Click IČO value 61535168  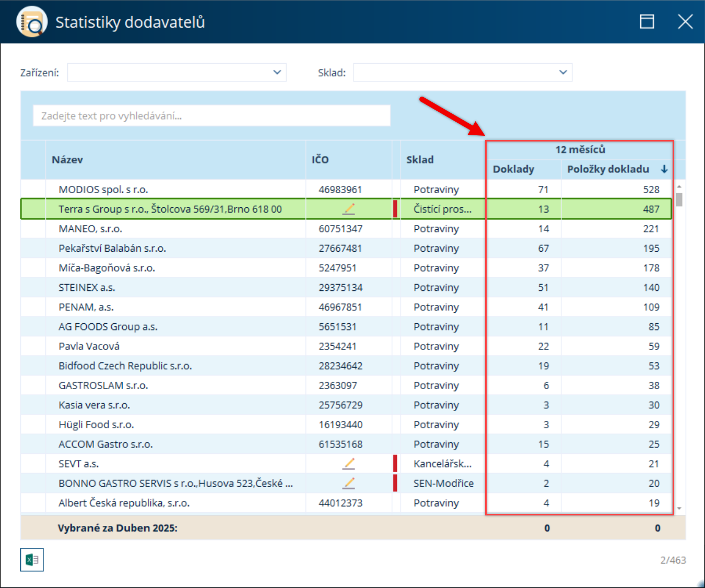(340, 444)
